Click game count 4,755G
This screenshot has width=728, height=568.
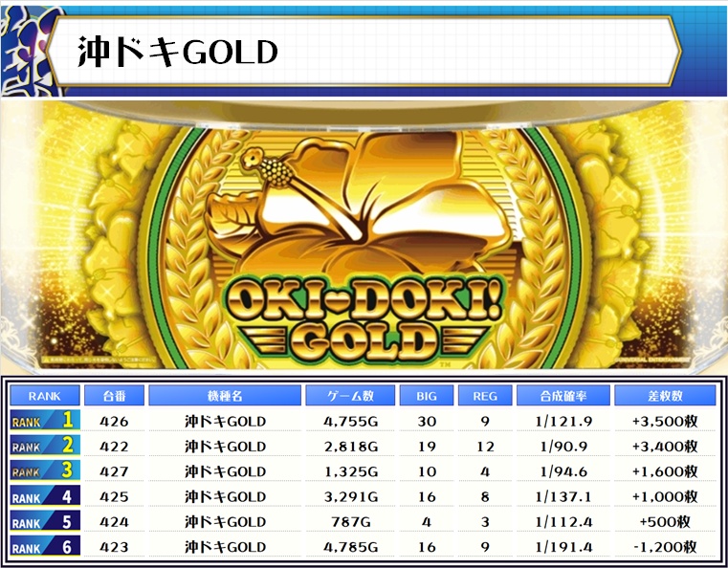point(351,422)
